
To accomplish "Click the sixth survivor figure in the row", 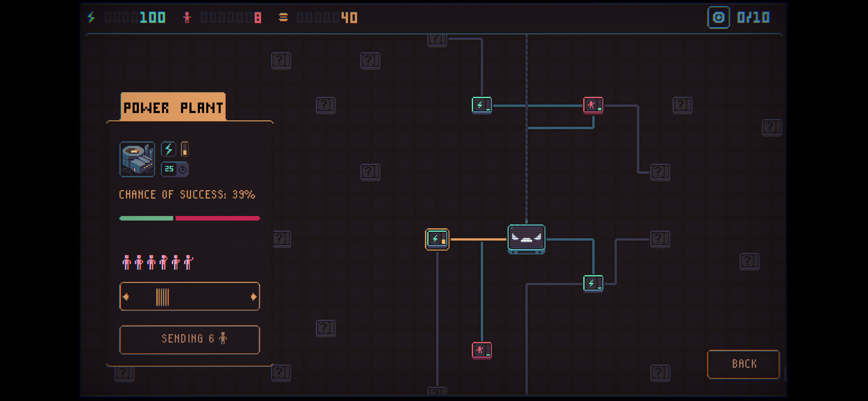I will click(188, 262).
